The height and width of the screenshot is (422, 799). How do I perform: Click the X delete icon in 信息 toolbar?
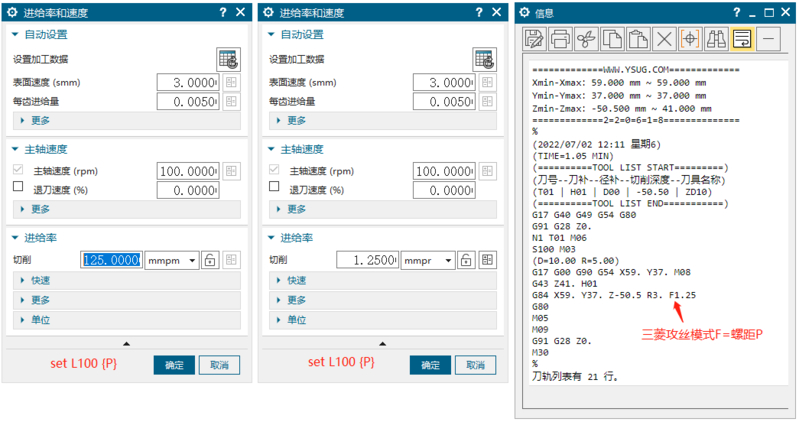(664, 39)
